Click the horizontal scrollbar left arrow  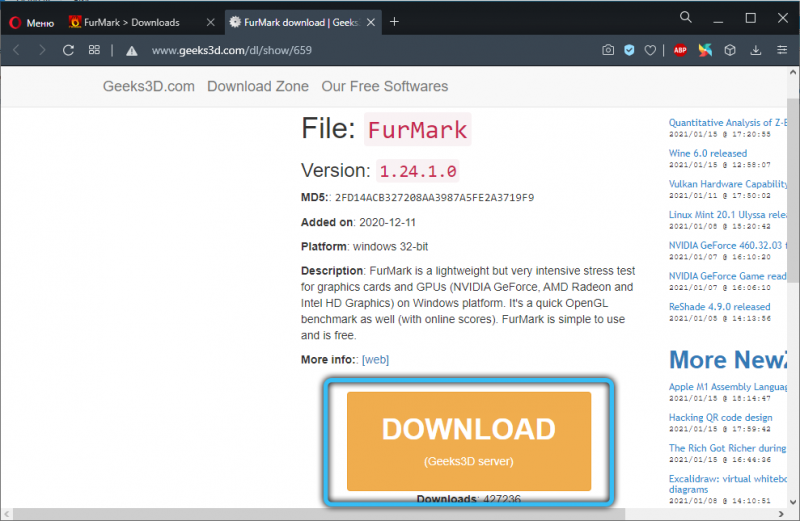point(7,514)
